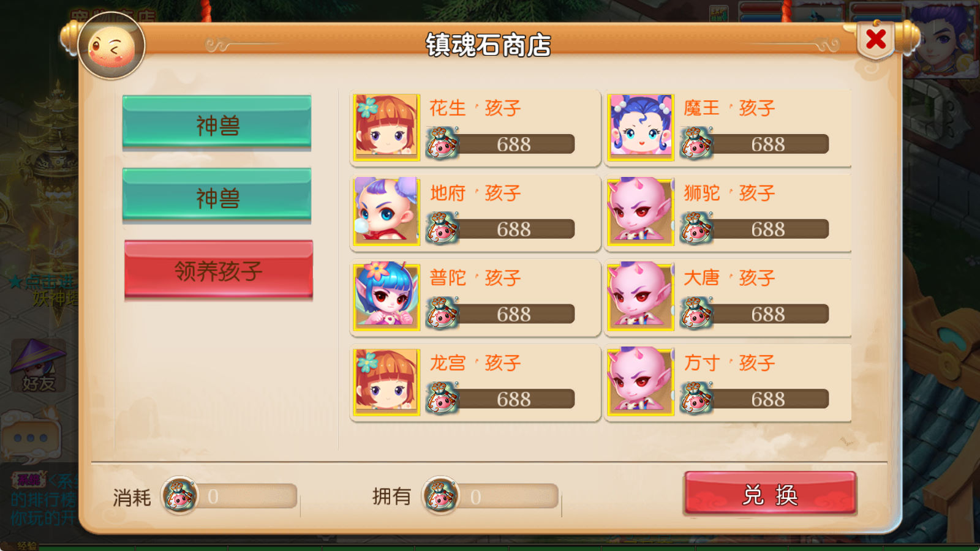Select the 龙宫·孩子 portrait icon
The image size is (980, 551).
coord(387,382)
